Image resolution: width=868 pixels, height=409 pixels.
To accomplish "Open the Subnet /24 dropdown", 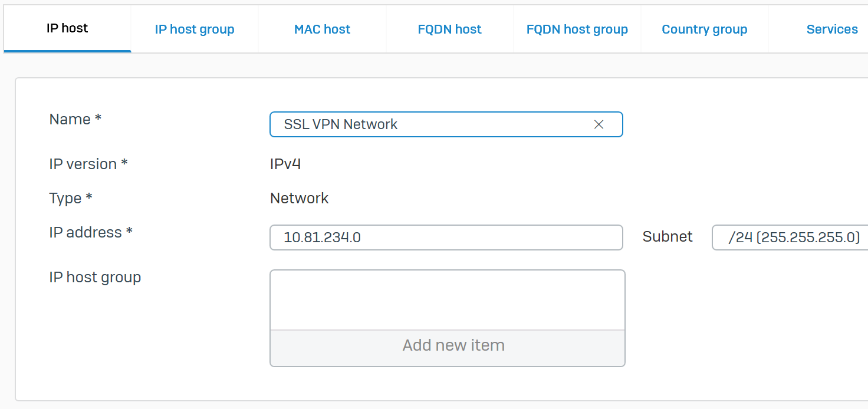I will (793, 238).
